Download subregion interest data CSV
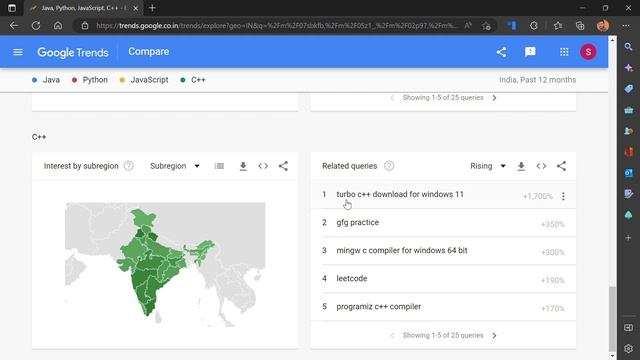Image resolution: width=640 pixels, height=360 pixels. click(243, 166)
